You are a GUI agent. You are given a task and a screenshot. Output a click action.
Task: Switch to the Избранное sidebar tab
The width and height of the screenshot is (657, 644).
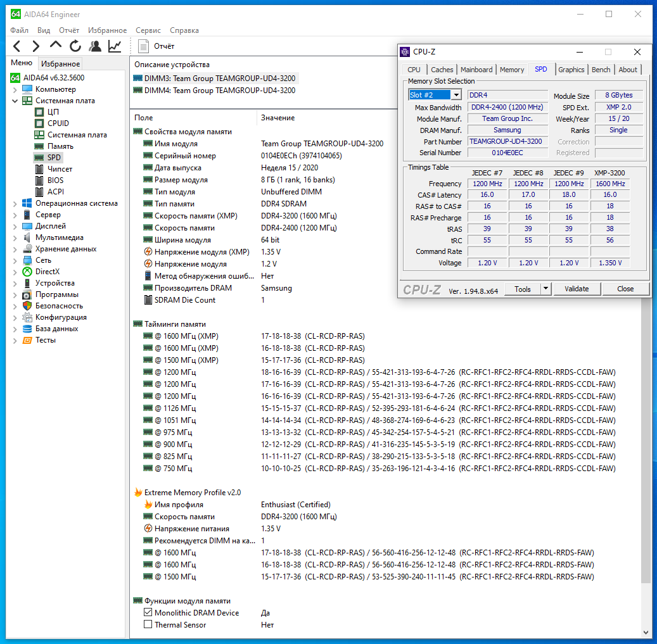point(60,64)
